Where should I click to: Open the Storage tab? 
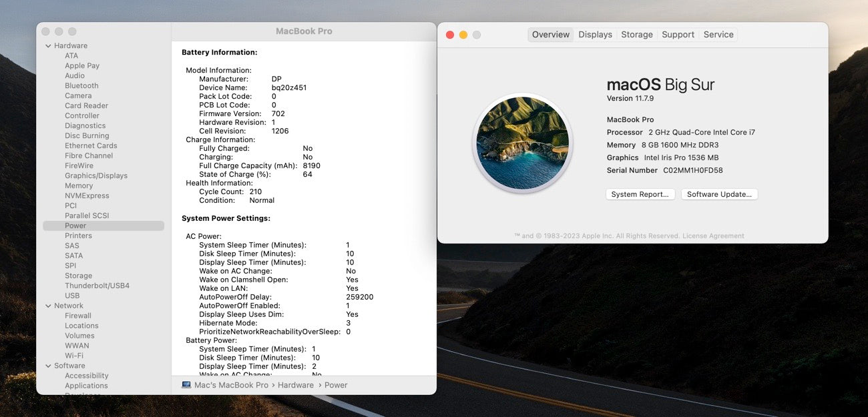point(636,35)
